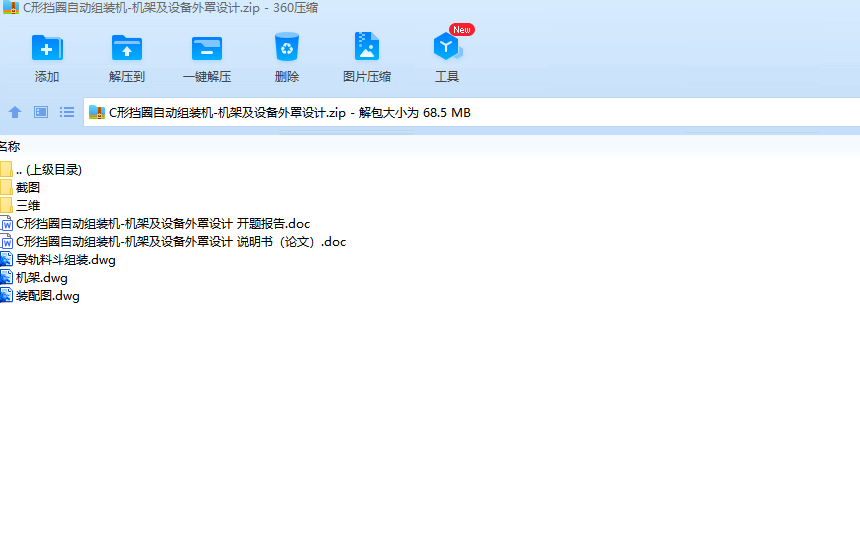
Task: Click the DWG icon of 装配图.dwg
Action: coord(6,296)
